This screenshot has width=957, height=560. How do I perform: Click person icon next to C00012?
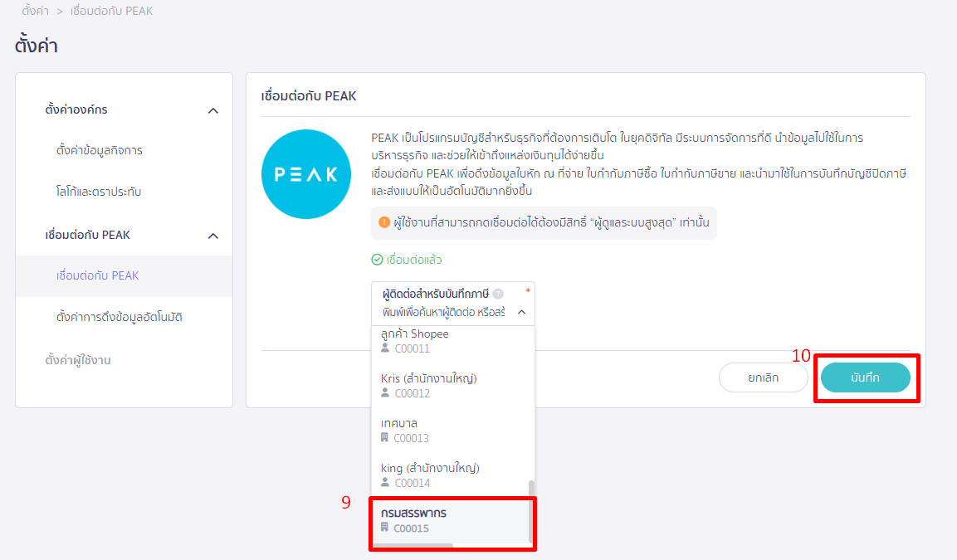tap(385, 393)
